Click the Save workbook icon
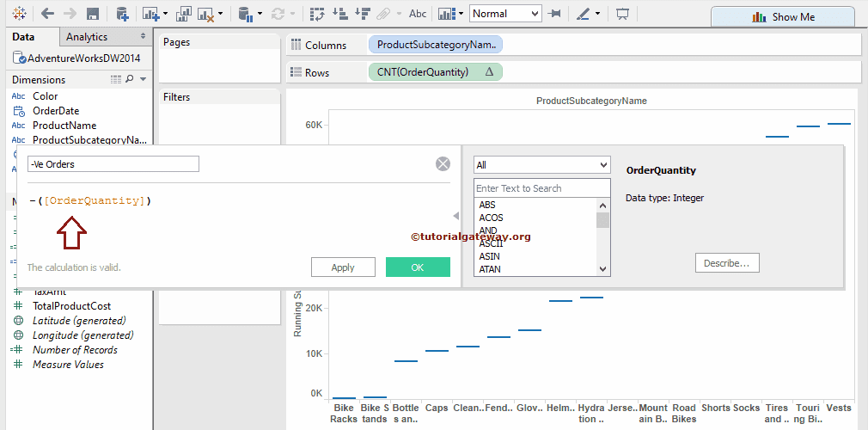Image resolution: width=868 pixels, height=430 pixels. click(x=93, y=14)
